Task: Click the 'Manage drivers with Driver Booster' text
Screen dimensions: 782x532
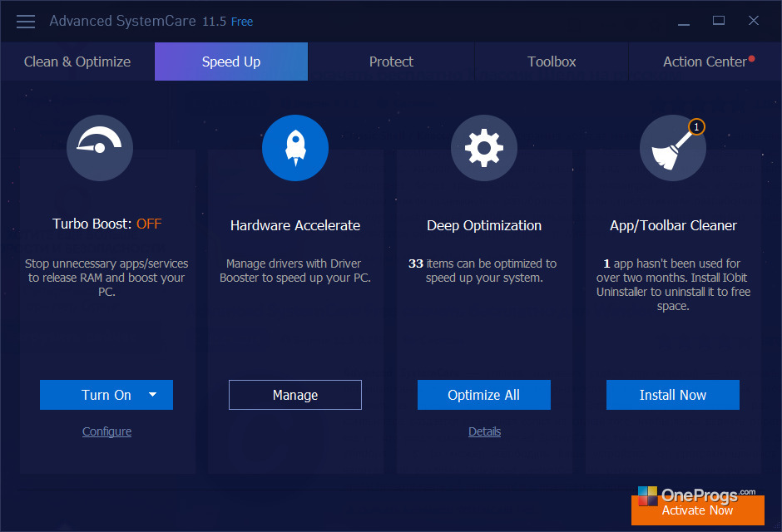Action: pyautogui.click(x=295, y=270)
